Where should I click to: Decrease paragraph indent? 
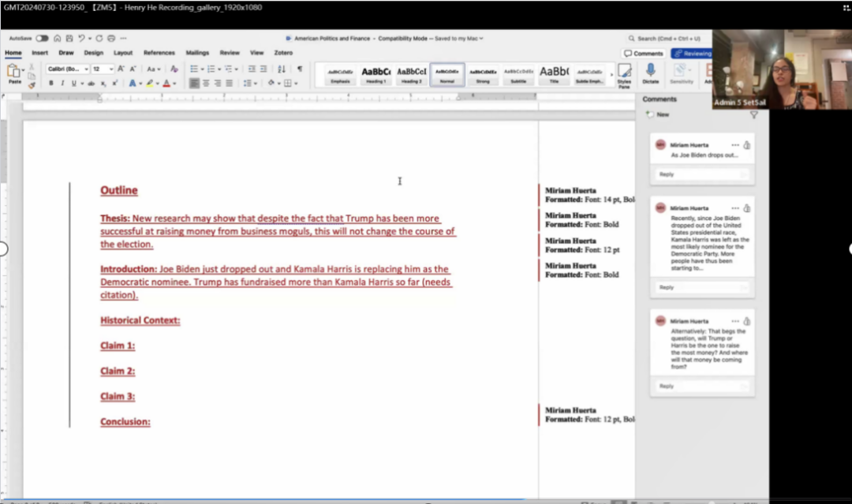(x=252, y=69)
